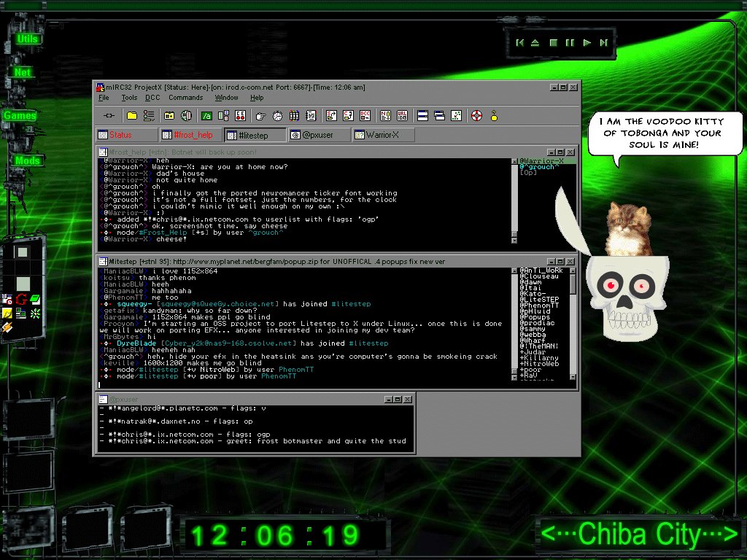The width and height of the screenshot is (747, 560).
Task: Click the Connect plug icon in mIRC toolbar
Action: coord(109,116)
